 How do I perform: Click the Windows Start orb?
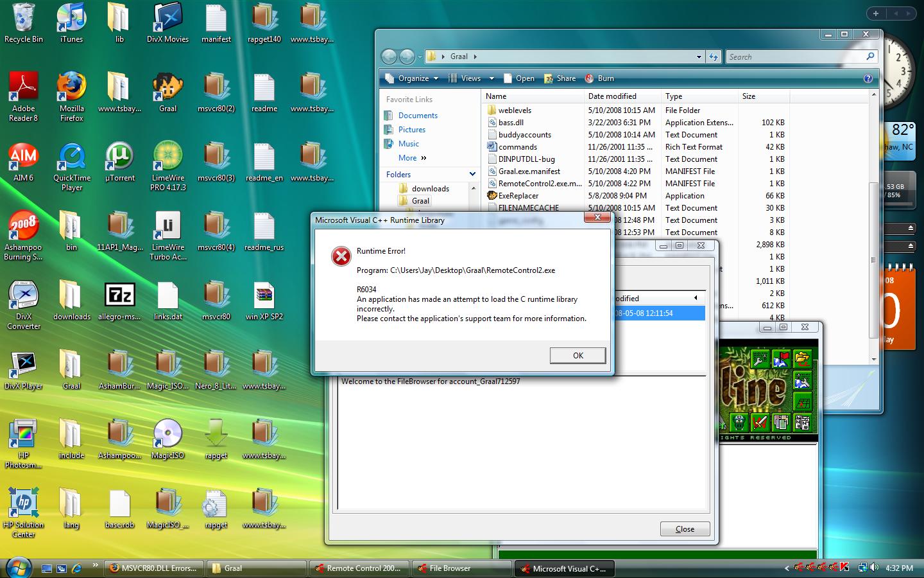click(18, 568)
